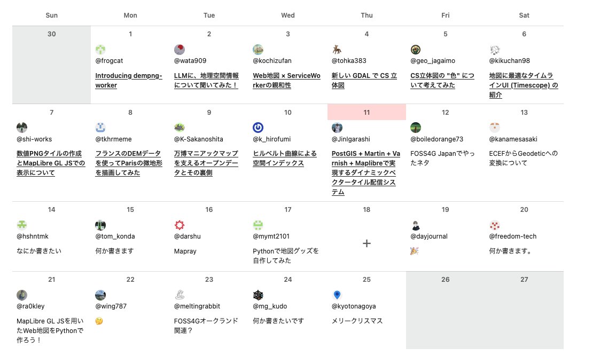Viewport: 600px width, 364px height.
Task: Click @kanamesasaki's avatar icon
Action: (494, 128)
